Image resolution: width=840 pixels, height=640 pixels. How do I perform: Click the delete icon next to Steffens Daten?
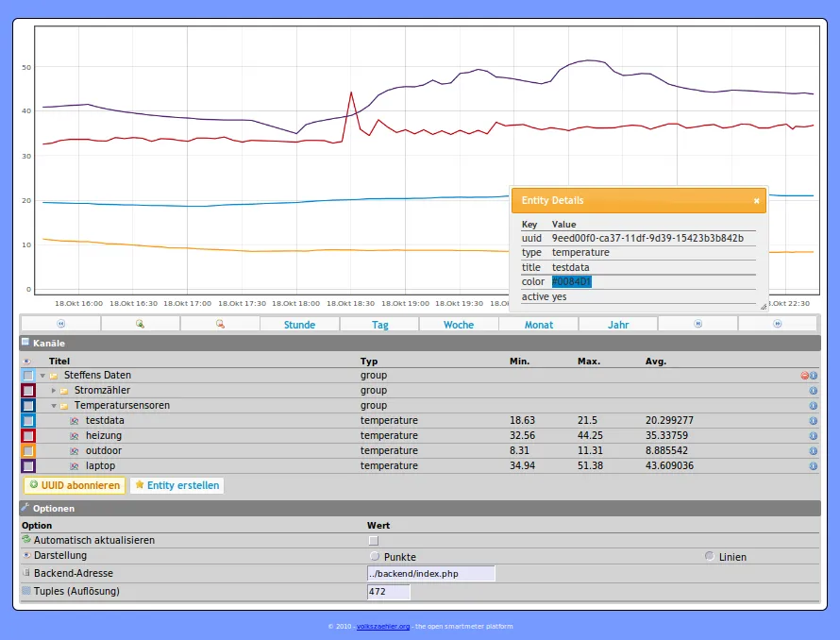click(x=804, y=375)
